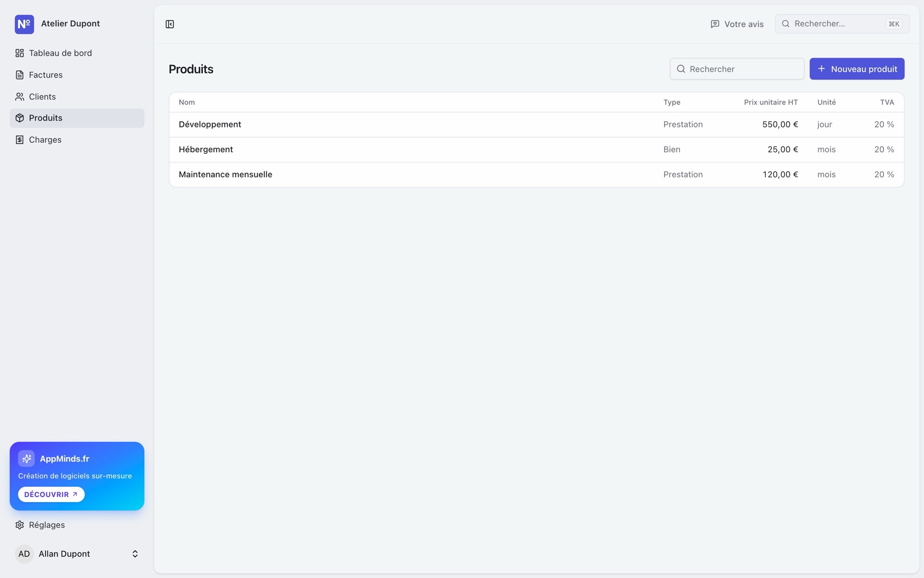Click the 120,00 € price cell
Image resolution: width=924 pixels, height=578 pixels.
coord(780,175)
